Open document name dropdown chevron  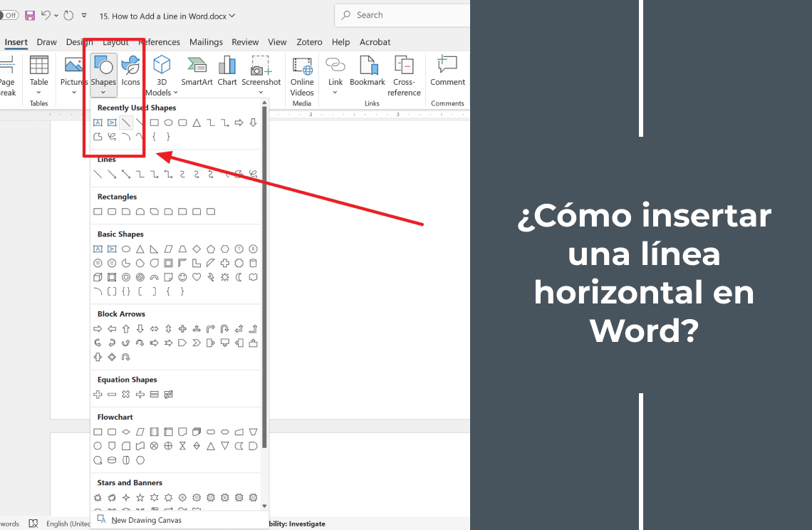tap(232, 16)
